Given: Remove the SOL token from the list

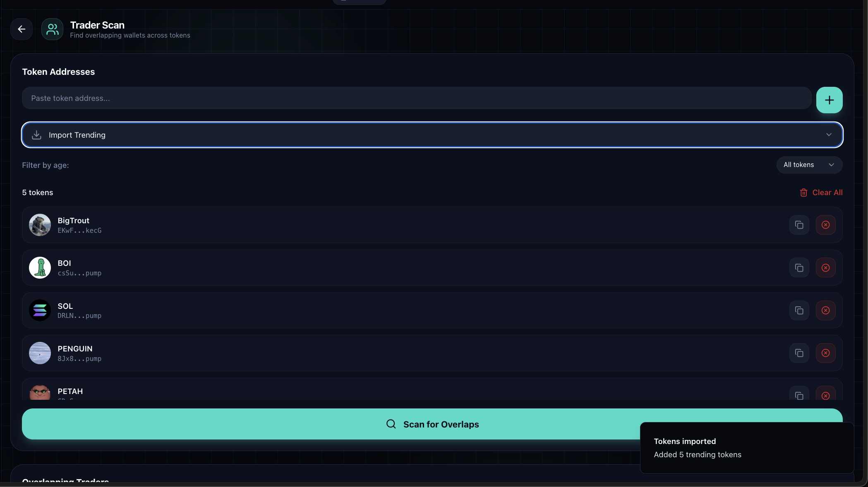Looking at the screenshot, I should [826, 310].
